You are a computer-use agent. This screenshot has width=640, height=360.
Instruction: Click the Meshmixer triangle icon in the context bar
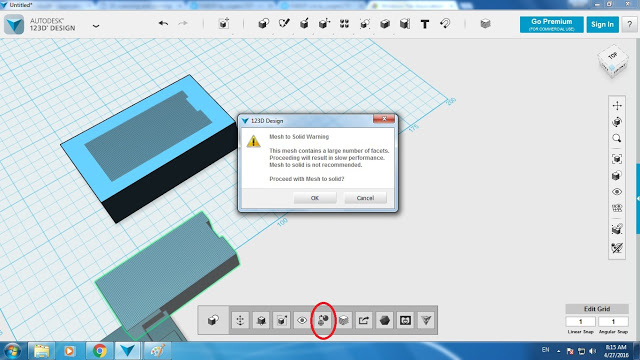(x=426, y=320)
